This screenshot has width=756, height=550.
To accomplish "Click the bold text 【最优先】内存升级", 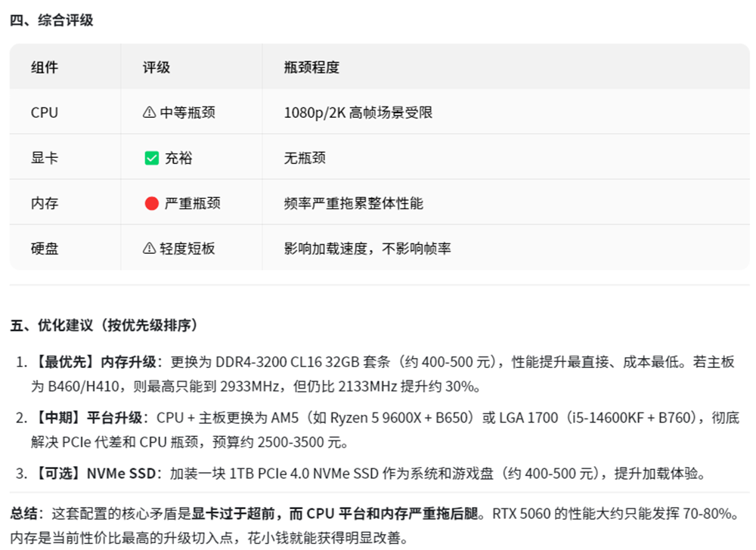I will coord(94,362).
